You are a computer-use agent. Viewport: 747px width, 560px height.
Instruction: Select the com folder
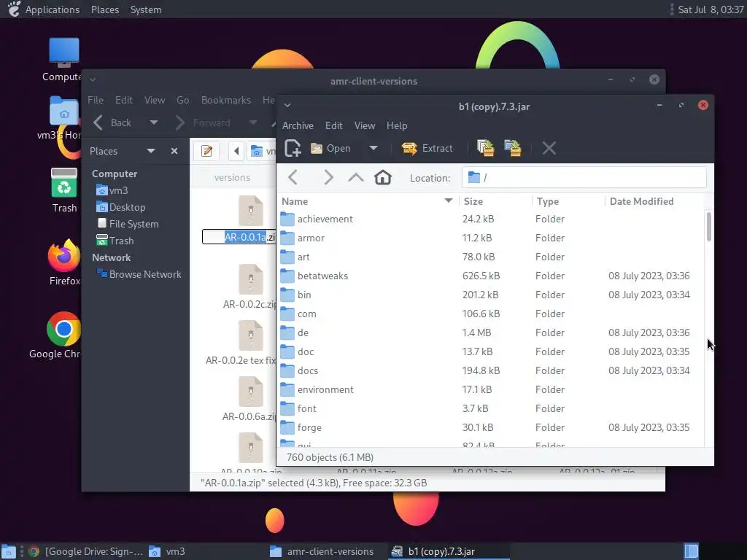[491, 314]
